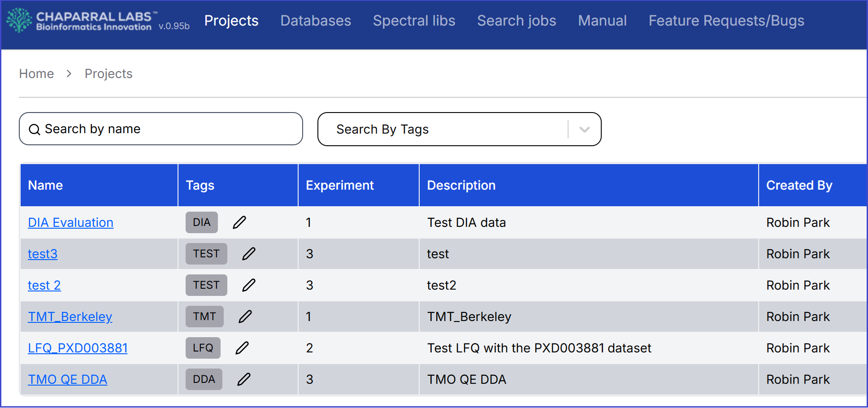Screen dimensions: 868x408
Task: Click the Chaparral Labs logo
Action: point(81,21)
